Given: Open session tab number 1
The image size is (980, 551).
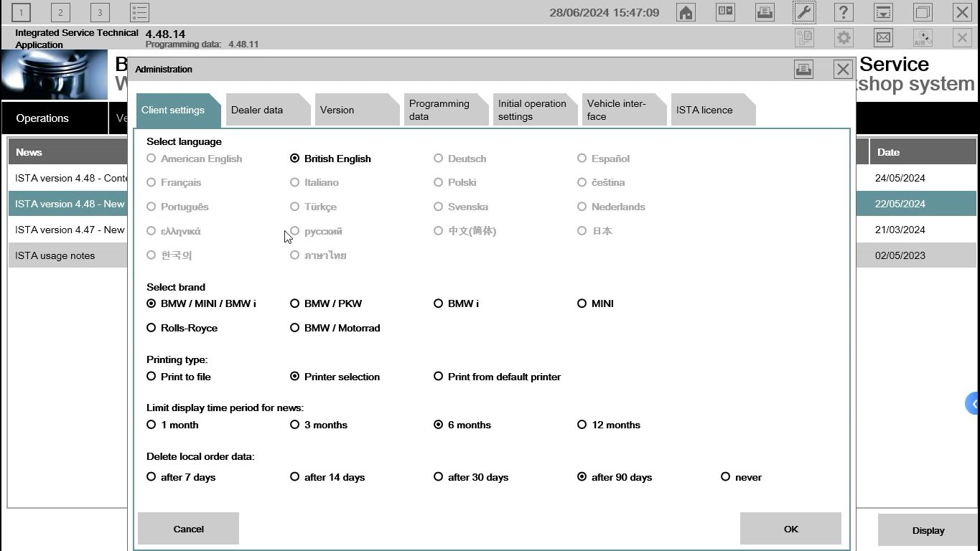Looking at the screenshot, I should (x=22, y=12).
